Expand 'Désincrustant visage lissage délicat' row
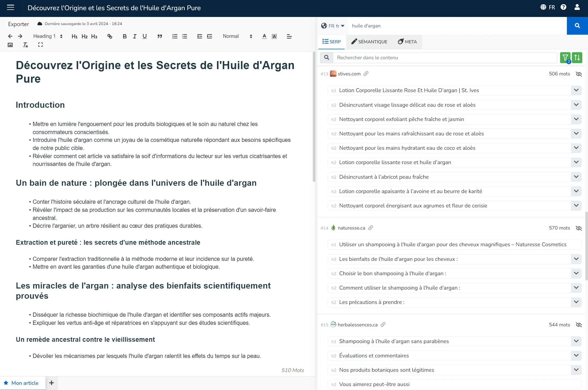The image size is (588, 390). pyautogui.click(x=576, y=105)
